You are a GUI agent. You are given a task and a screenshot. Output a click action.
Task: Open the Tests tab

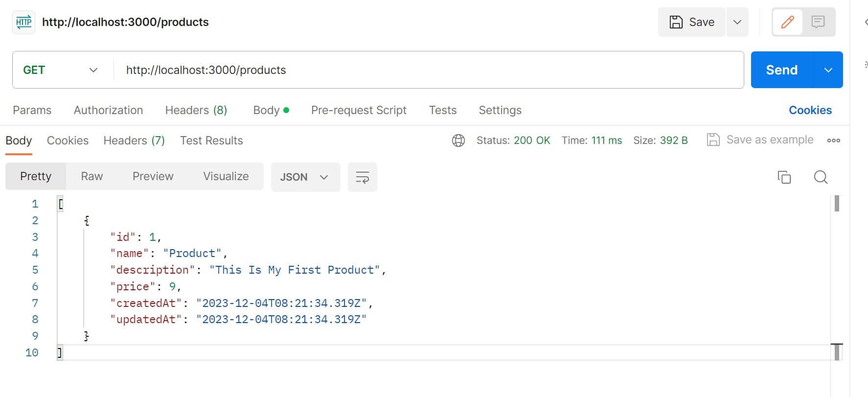[443, 110]
